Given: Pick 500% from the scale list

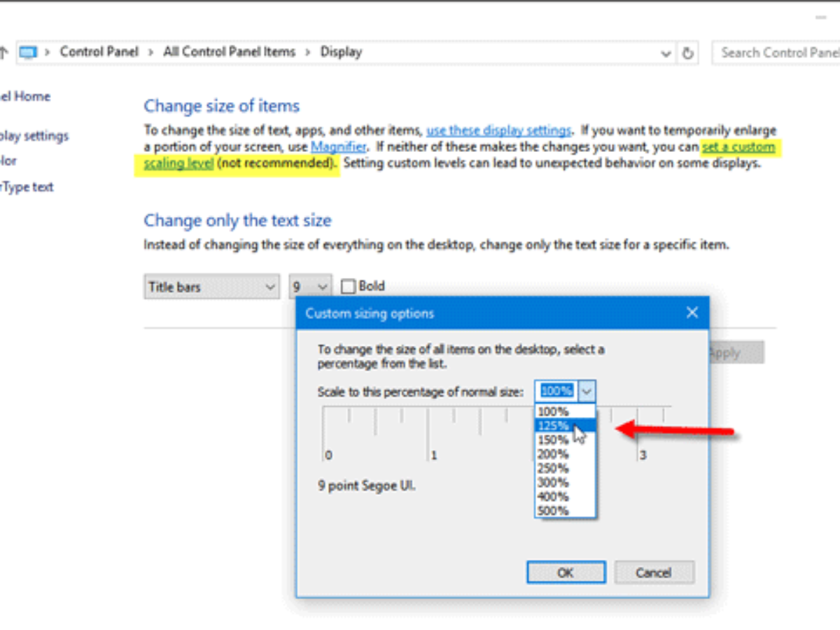Looking at the screenshot, I should pyautogui.click(x=565, y=511).
